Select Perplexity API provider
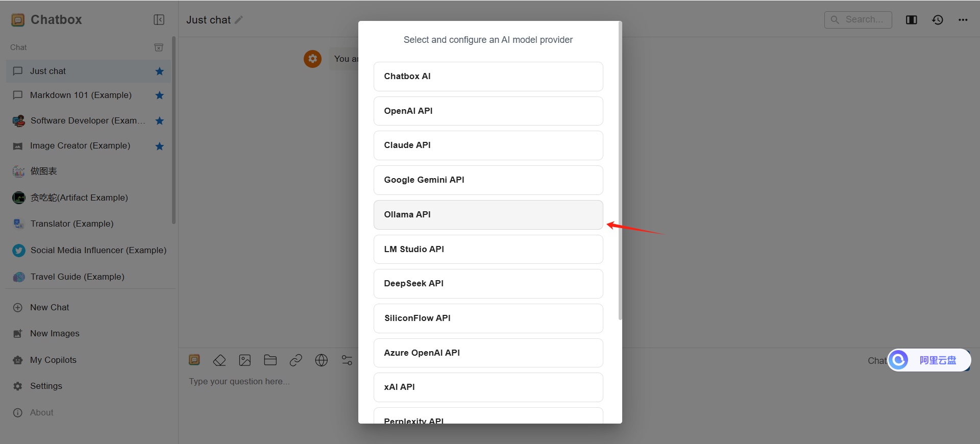 [488, 416]
